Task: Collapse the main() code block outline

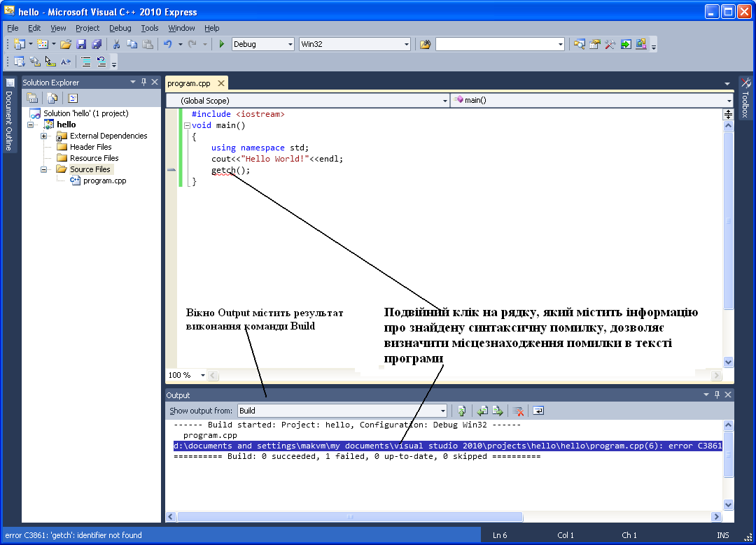Action: (187, 126)
